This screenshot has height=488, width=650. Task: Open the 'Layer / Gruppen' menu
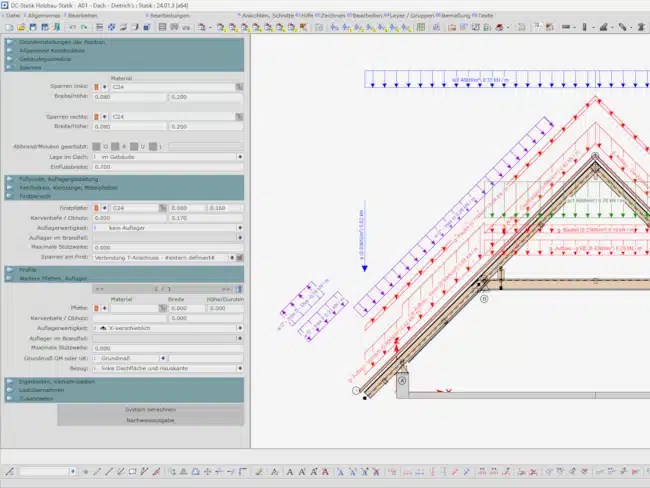(x=412, y=15)
